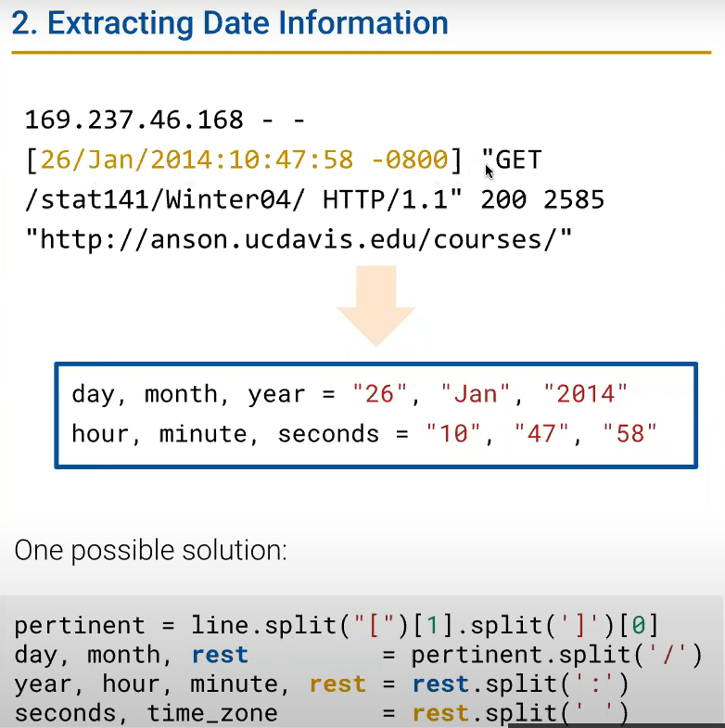Click the "2014" string in the blue box
This screenshot has width=725, height=728.
click(x=585, y=394)
